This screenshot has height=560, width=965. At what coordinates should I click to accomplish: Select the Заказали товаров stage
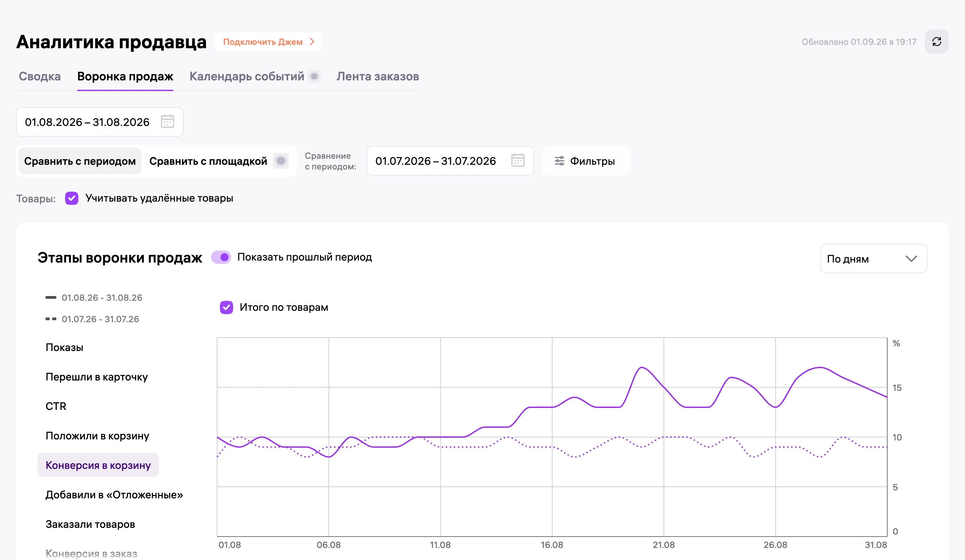click(x=90, y=524)
